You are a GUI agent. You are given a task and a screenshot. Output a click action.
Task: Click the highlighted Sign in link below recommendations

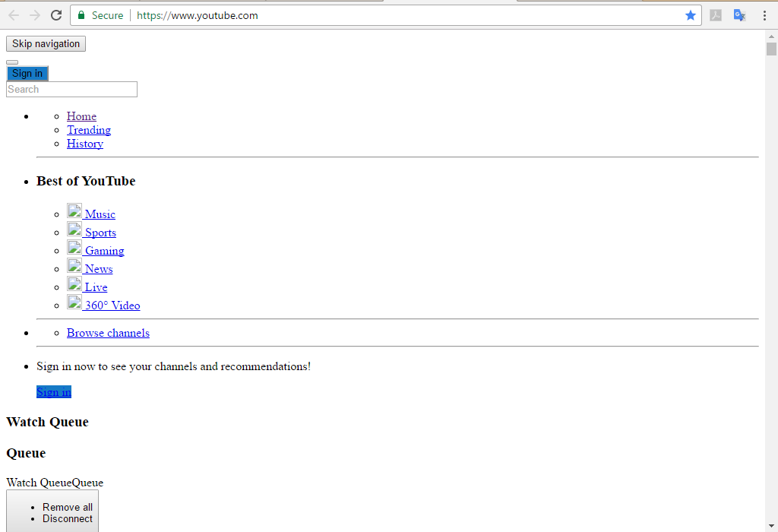coord(54,392)
